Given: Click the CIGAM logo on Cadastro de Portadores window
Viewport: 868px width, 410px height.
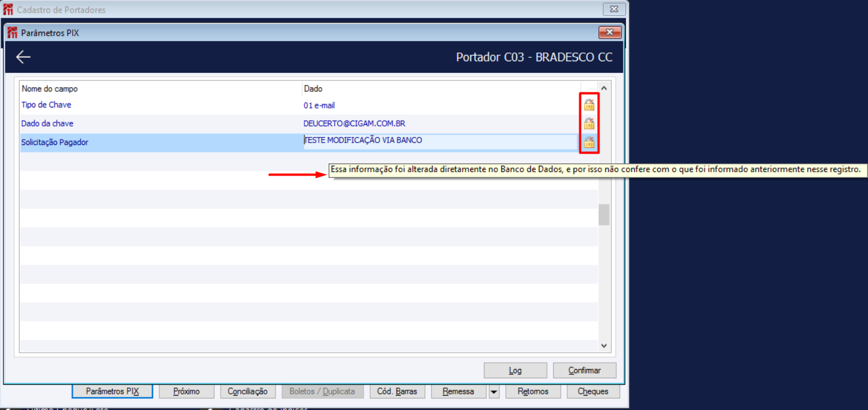Looking at the screenshot, I should [7, 9].
